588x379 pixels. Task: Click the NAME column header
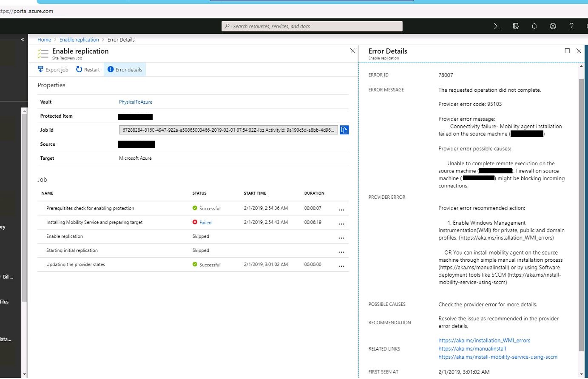pos(47,193)
